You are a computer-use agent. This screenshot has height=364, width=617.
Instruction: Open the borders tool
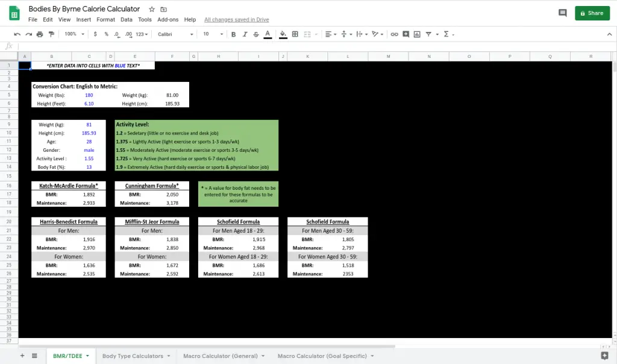(295, 34)
